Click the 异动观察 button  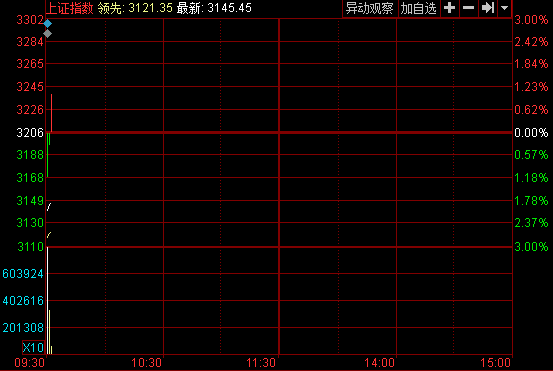(370, 8)
